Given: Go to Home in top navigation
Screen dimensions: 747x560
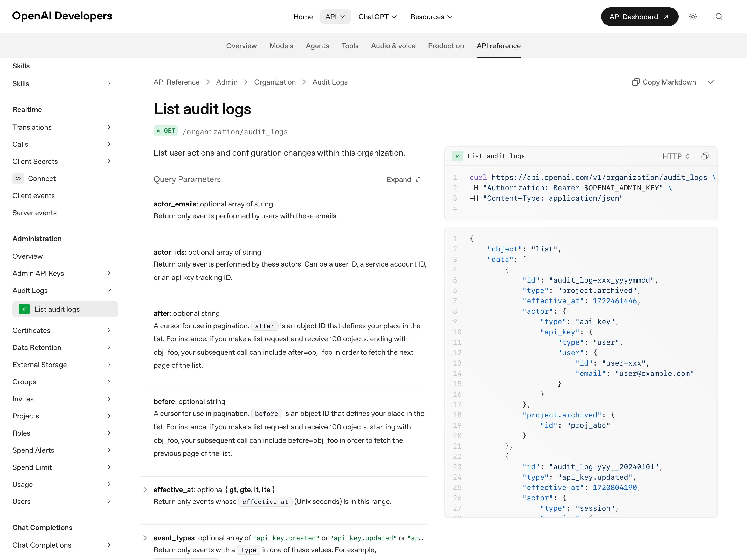Looking at the screenshot, I should (303, 17).
